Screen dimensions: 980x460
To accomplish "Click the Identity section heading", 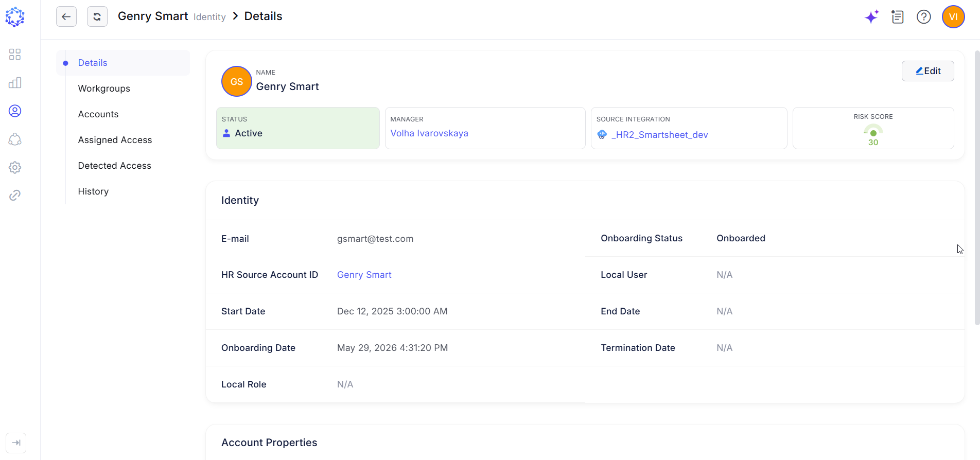I will tap(240, 200).
